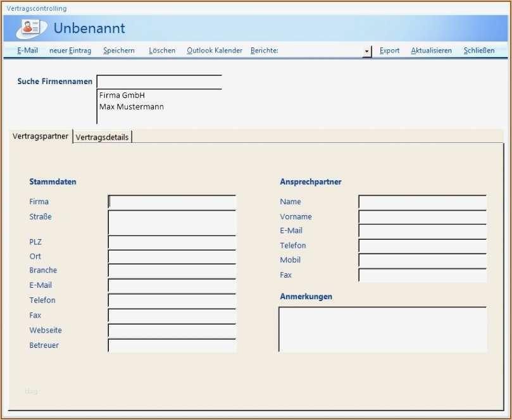Close the form with Schließen

coord(478,51)
